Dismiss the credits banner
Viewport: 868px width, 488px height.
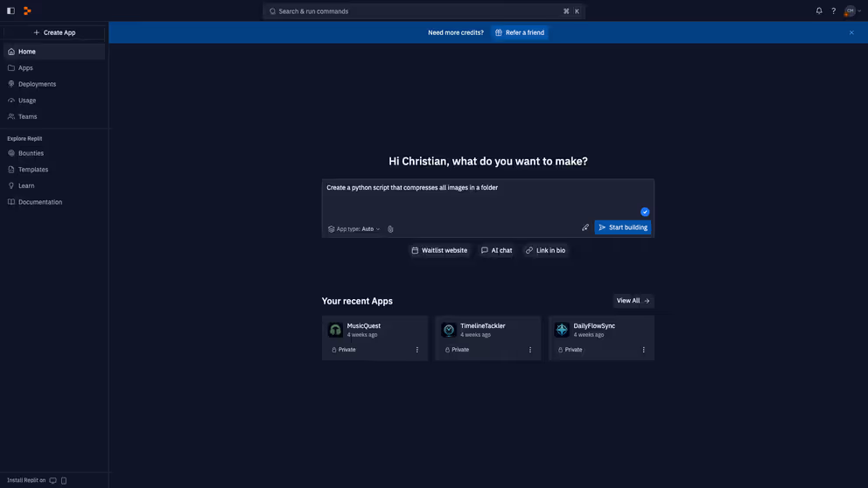pyautogui.click(x=851, y=32)
